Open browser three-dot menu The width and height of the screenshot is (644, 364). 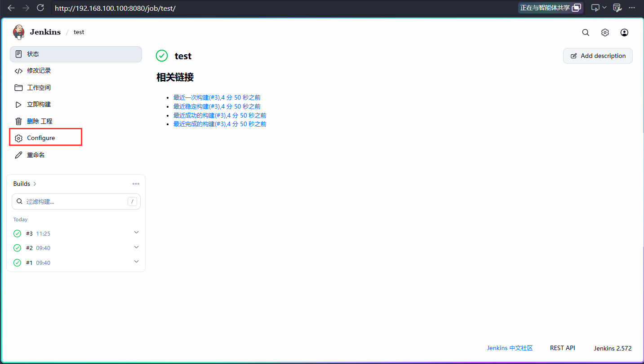click(x=632, y=8)
